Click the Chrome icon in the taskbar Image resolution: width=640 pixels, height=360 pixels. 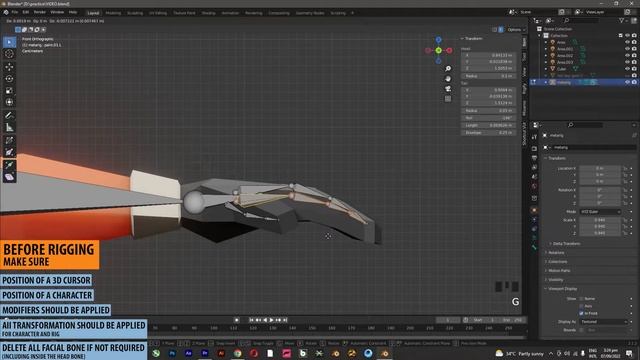[238, 353]
